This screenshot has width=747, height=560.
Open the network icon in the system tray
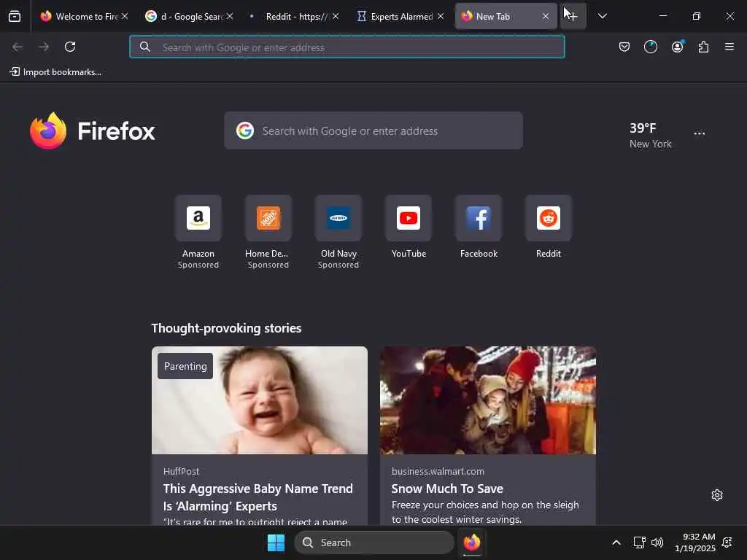click(x=639, y=542)
